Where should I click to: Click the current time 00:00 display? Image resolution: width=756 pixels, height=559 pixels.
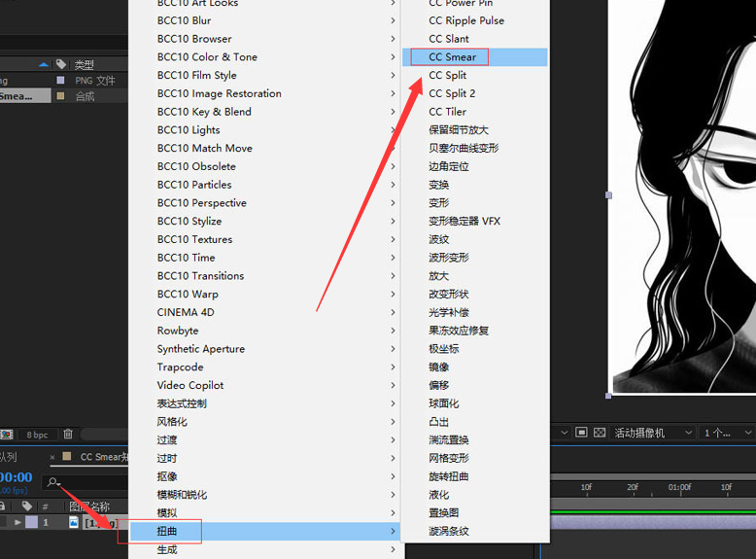pyautogui.click(x=16, y=477)
